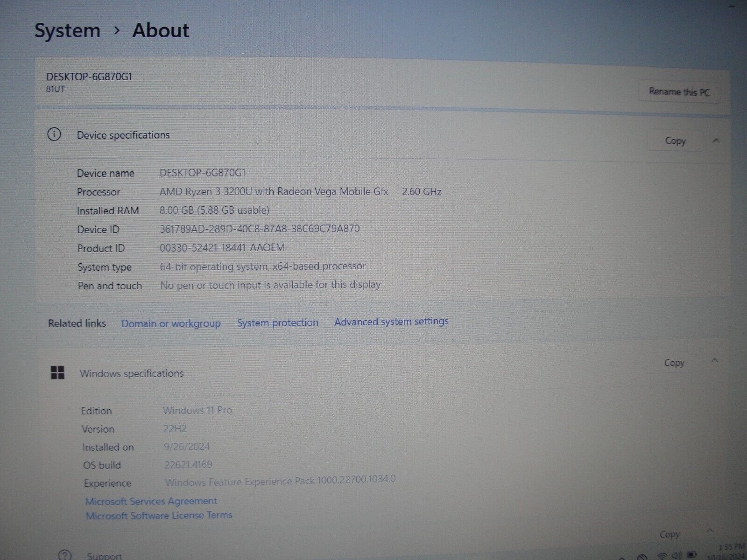747x560 pixels.
Task: Select edition value Windows 11 Pro
Action: [x=197, y=410]
